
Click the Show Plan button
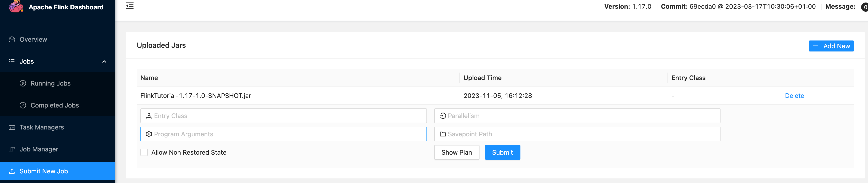pyautogui.click(x=456, y=152)
